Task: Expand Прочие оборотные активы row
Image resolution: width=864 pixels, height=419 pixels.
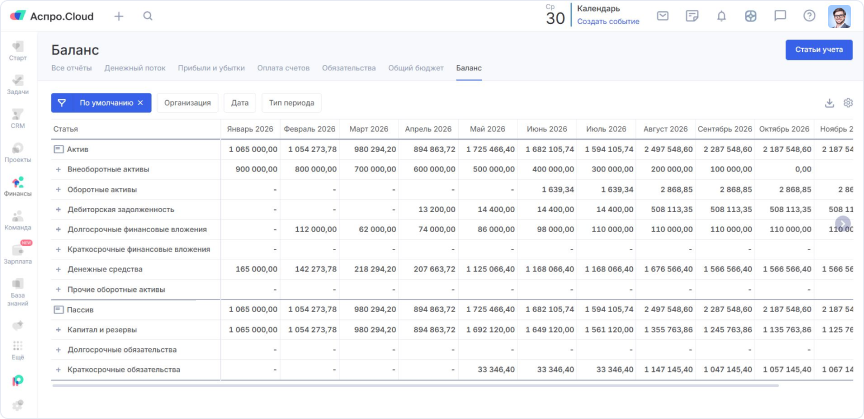Action: tap(58, 289)
